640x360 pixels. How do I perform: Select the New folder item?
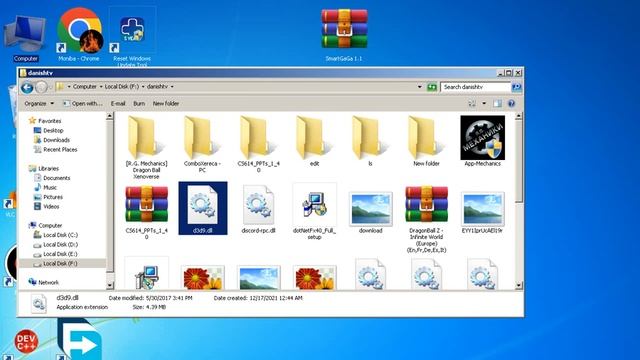[x=426, y=141]
